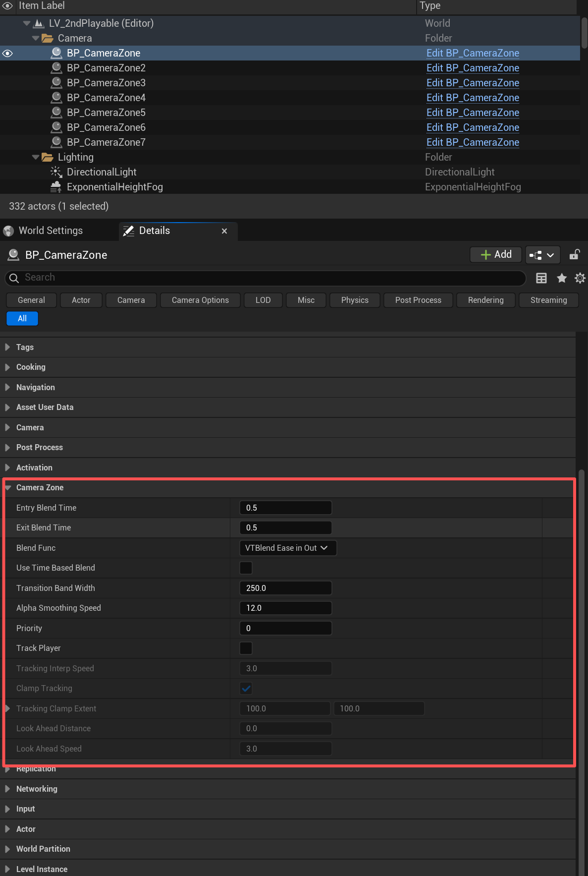Screen dimensions: 588x876
Task: Select the All filter tab
Action: 22,318
